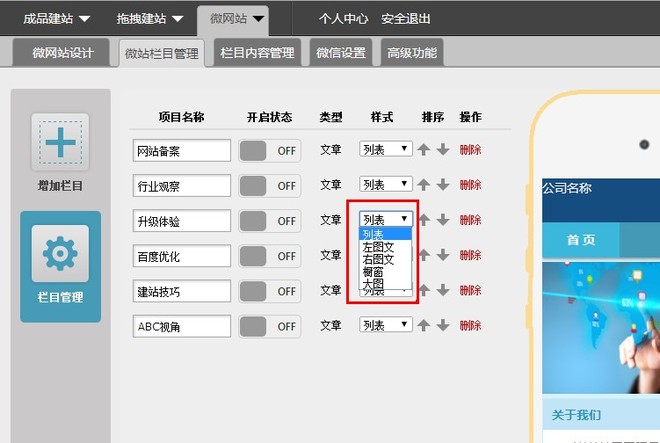Move 升级体验 row down with arrow

pos(442,220)
